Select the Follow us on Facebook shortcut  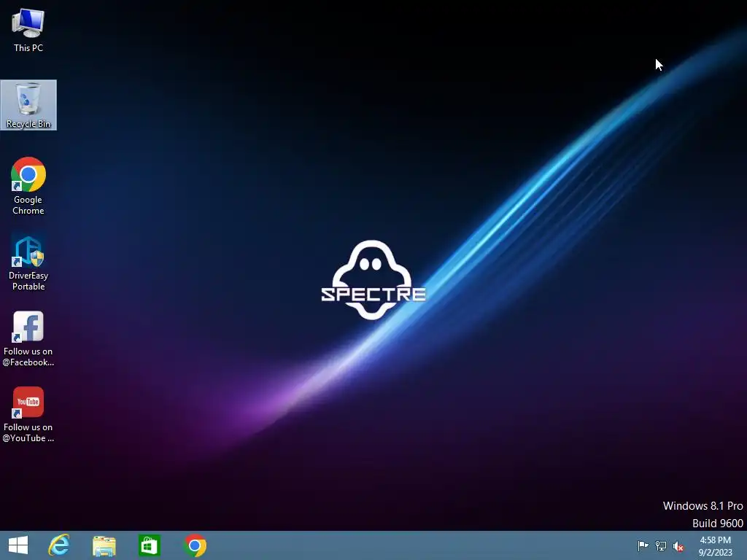28,338
